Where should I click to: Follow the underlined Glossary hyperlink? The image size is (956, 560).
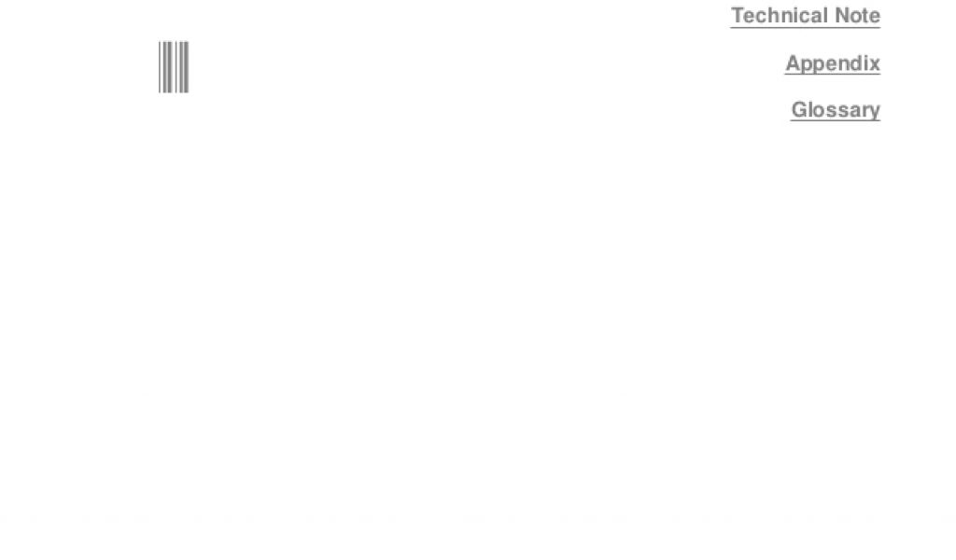[836, 110]
